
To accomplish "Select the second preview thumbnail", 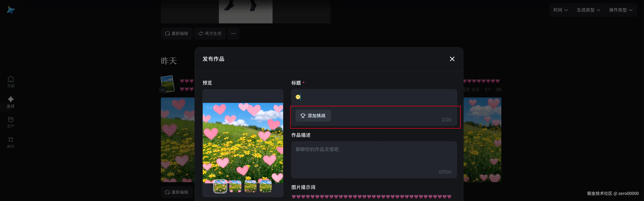I will pyautogui.click(x=235, y=187).
